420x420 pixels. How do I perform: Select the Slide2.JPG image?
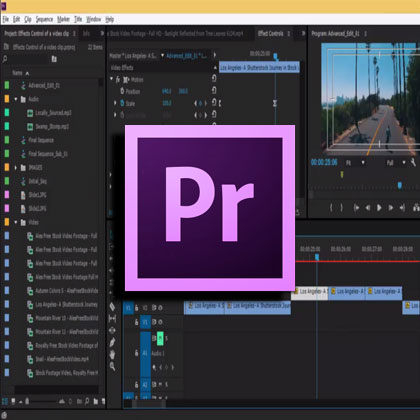pyautogui.click(x=37, y=209)
